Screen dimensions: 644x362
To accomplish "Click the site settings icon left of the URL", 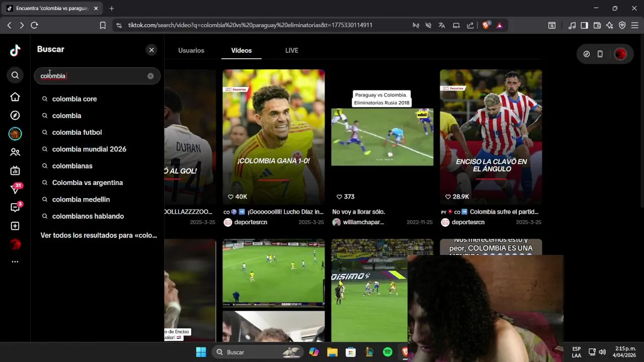I will (x=119, y=25).
